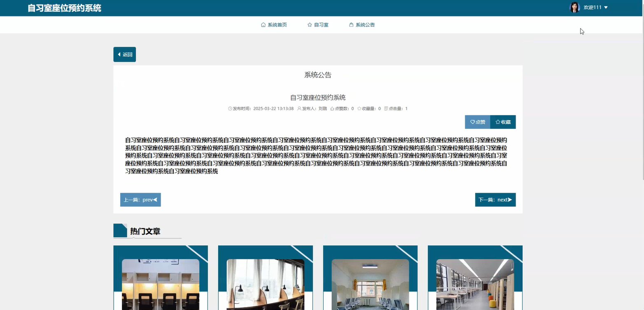Toggle the 点赞 like button
The image size is (644, 310).
click(x=477, y=122)
